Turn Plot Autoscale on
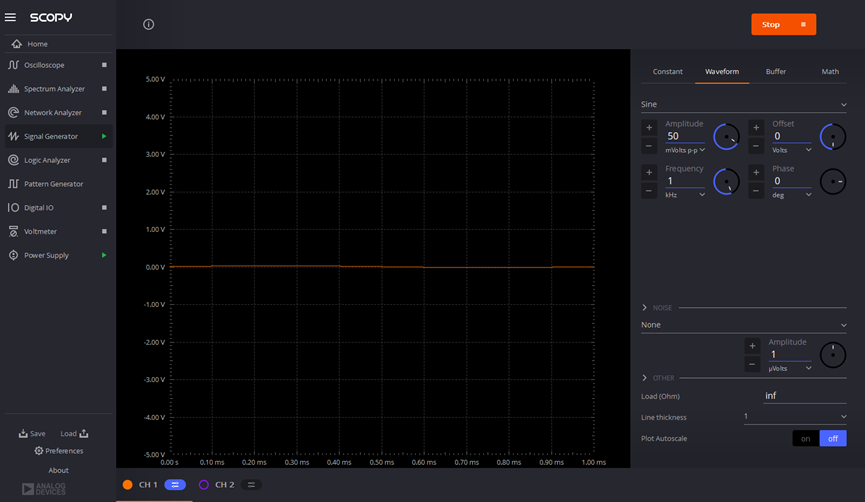Image resolution: width=865 pixels, height=502 pixels. tap(805, 439)
